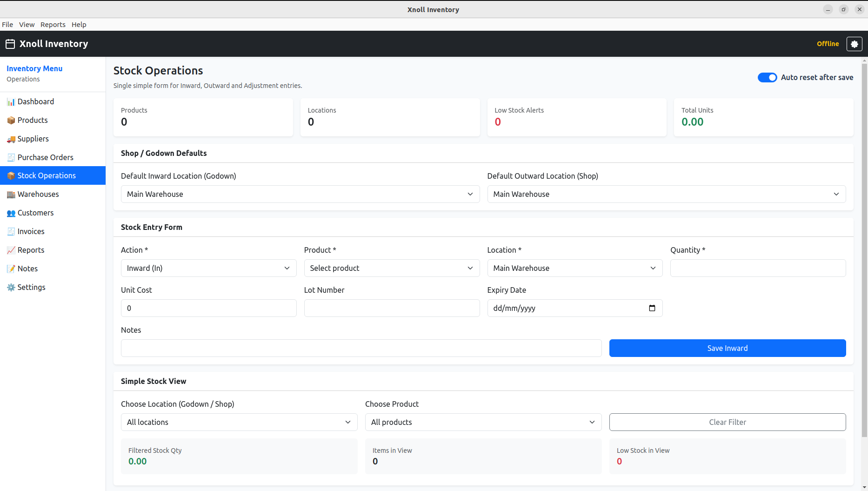Image resolution: width=868 pixels, height=491 pixels.
Task: Click the Notes memo icon
Action: pos(11,269)
